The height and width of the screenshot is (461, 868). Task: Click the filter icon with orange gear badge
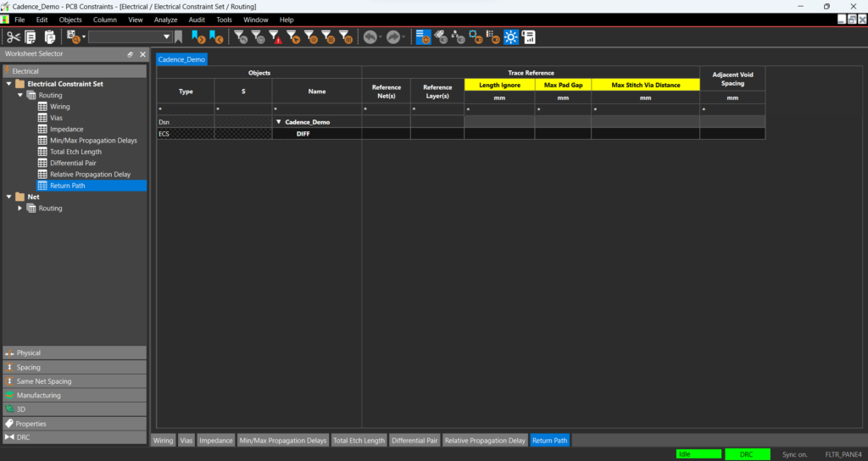[310, 37]
